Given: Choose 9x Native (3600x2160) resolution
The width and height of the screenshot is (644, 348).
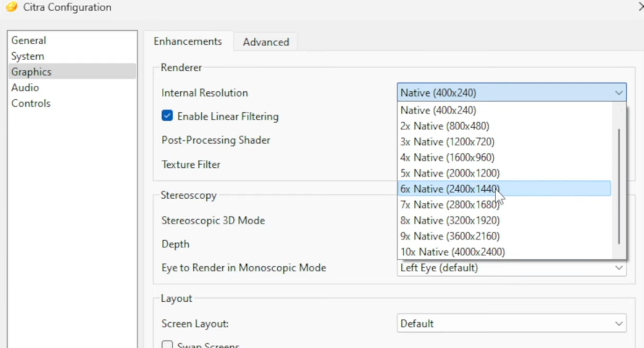Looking at the screenshot, I should (x=504, y=236).
